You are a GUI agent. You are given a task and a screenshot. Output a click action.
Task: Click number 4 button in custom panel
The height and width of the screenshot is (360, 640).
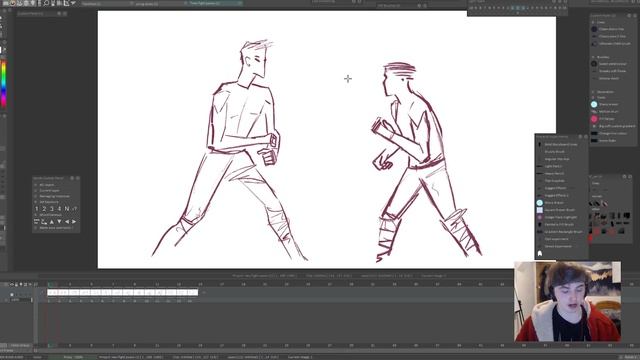(59, 209)
